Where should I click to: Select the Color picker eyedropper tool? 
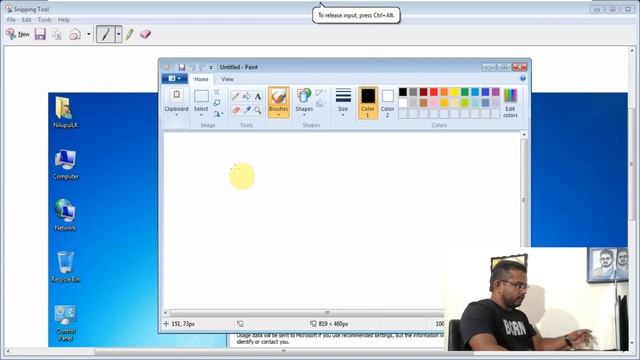point(247,109)
